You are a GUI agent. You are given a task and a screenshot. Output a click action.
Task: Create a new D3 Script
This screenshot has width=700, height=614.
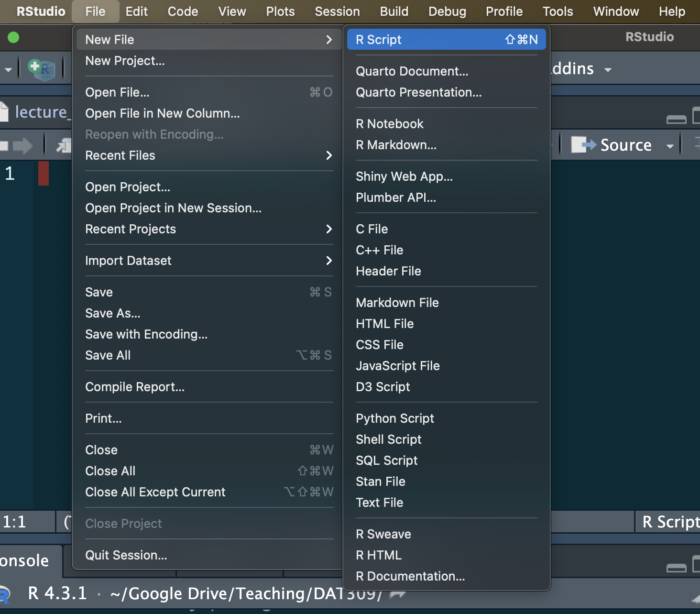tap(447, 386)
